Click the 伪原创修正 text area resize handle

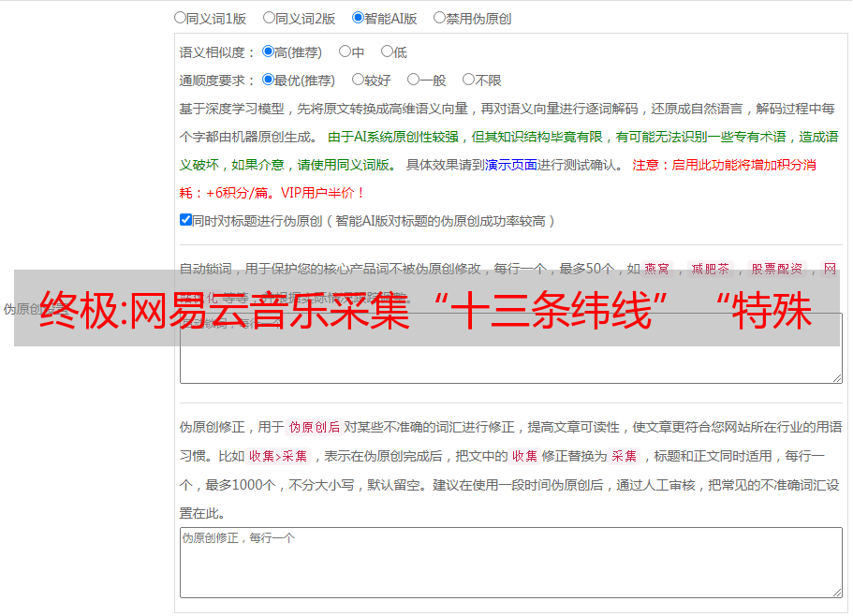837,592
